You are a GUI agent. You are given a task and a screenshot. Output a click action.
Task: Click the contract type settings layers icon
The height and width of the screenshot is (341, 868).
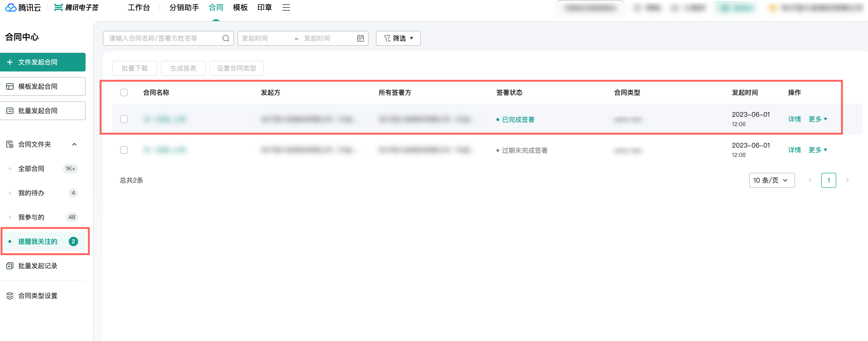tap(10, 296)
